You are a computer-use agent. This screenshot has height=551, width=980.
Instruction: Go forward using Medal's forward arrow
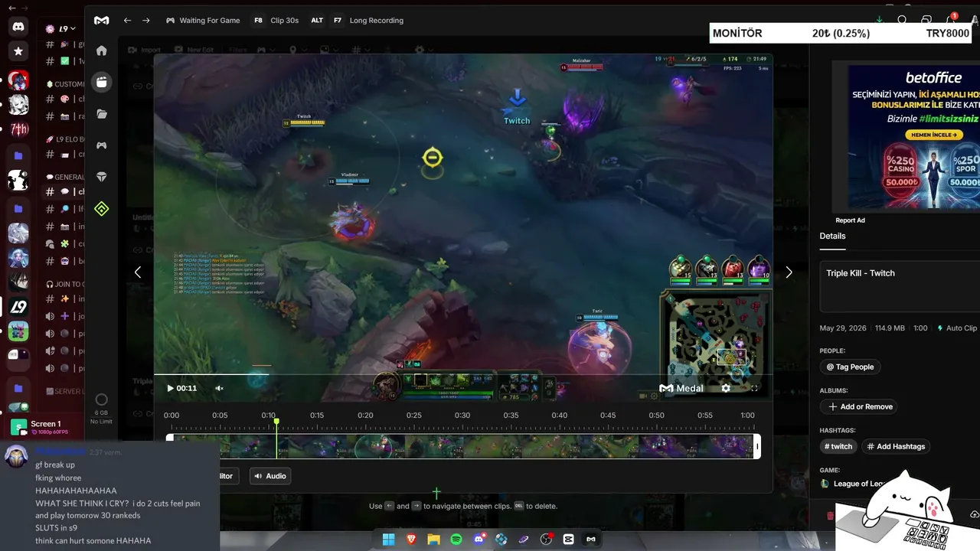coord(146,21)
